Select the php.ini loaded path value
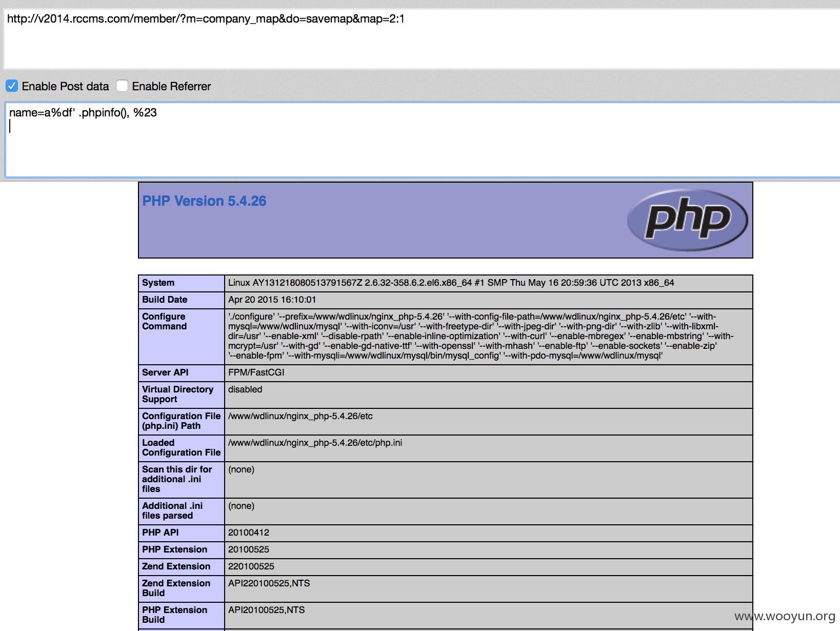This screenshot has height=631, width=840. (315, 443)
